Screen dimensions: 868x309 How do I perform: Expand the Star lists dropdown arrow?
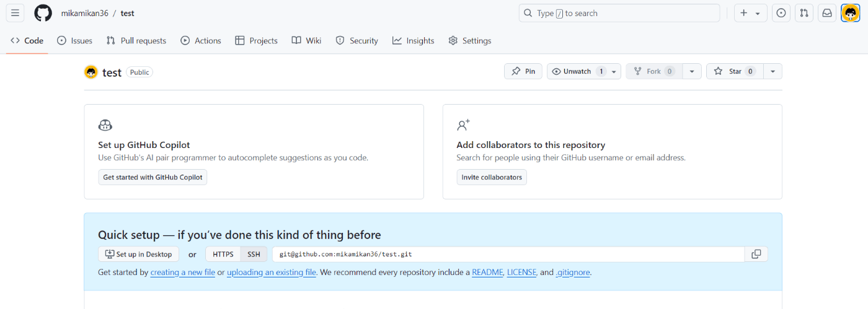click(773, 71)
